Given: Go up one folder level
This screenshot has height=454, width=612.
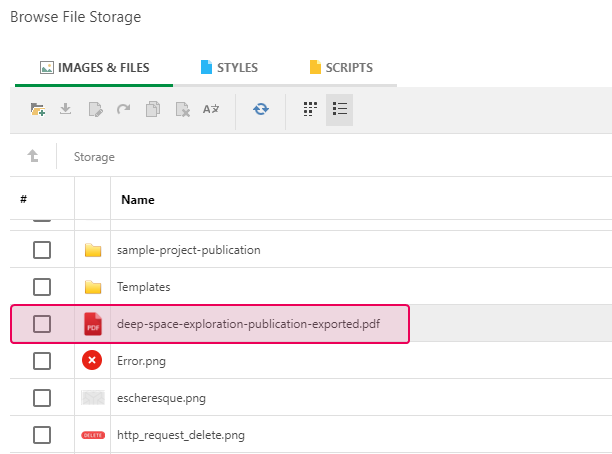Looking at the screenshot, I should coord(33,156).
